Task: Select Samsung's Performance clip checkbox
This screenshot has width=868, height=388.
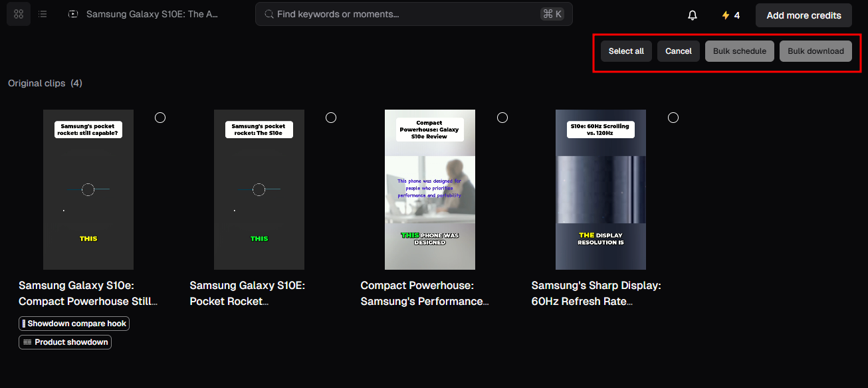Action: tap(502, 118)
